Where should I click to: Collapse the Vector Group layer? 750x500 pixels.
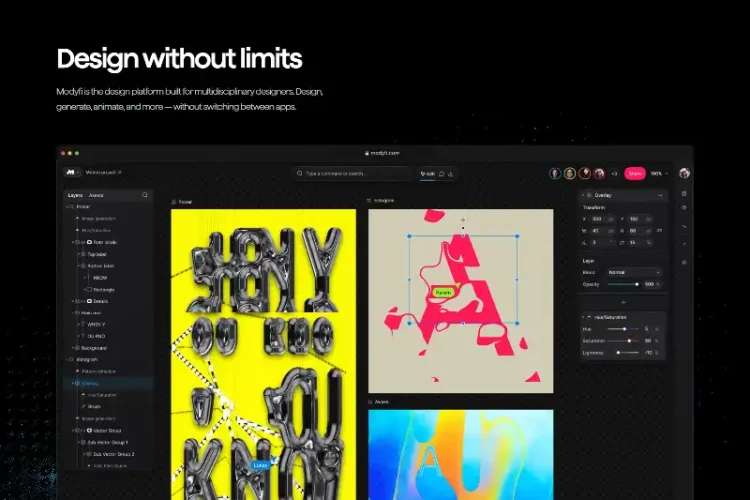(73, 431)
